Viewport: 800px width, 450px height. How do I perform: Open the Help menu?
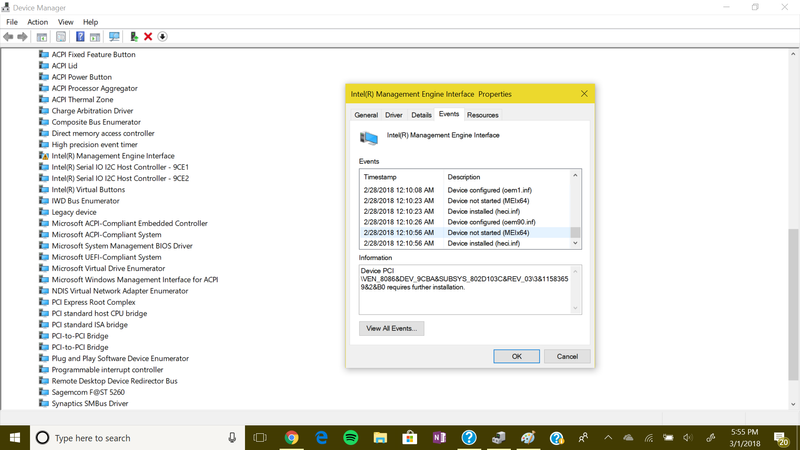coord(90,22)
